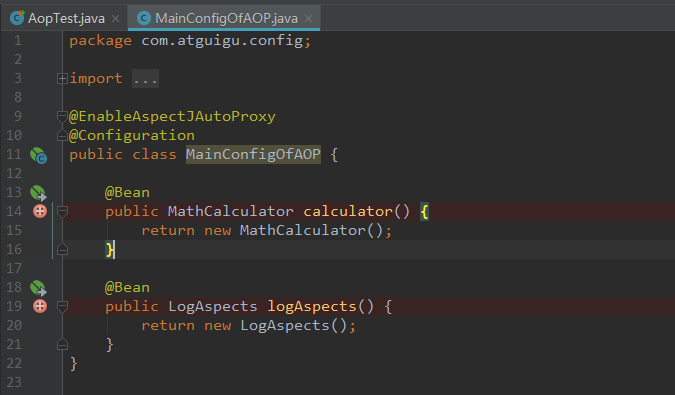
Task: Click new MathCalculator() constructor call
Action: click(294, 231)
